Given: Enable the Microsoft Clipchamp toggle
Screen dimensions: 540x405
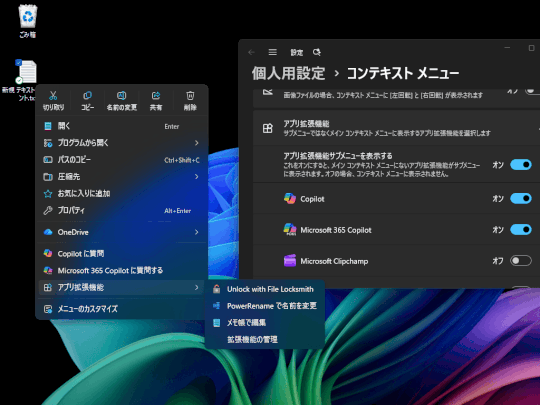Looking at the screenshot, I should (521, 261).
